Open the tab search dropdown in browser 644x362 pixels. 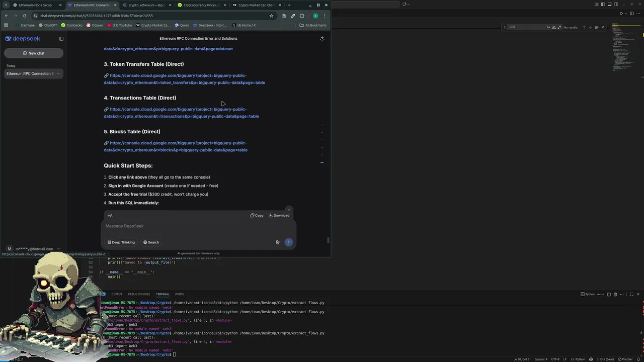(6, 5)
